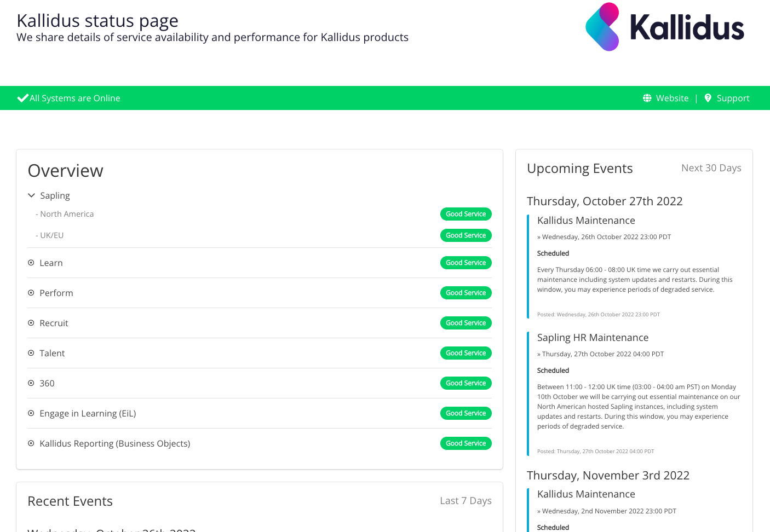Click the circle icon next to Learn
Screen dimensions: 770x532
click(x=31, y=263)
